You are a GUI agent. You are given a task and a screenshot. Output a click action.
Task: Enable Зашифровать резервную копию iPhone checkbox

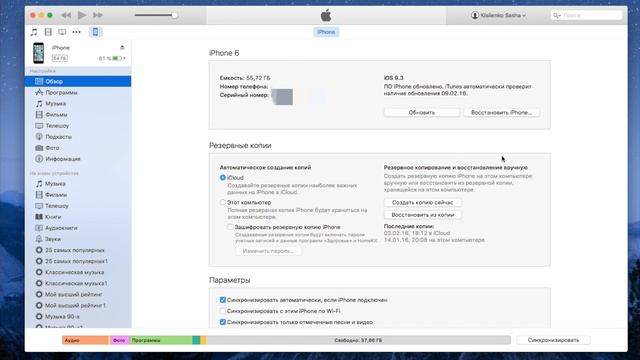click(230, 227)
